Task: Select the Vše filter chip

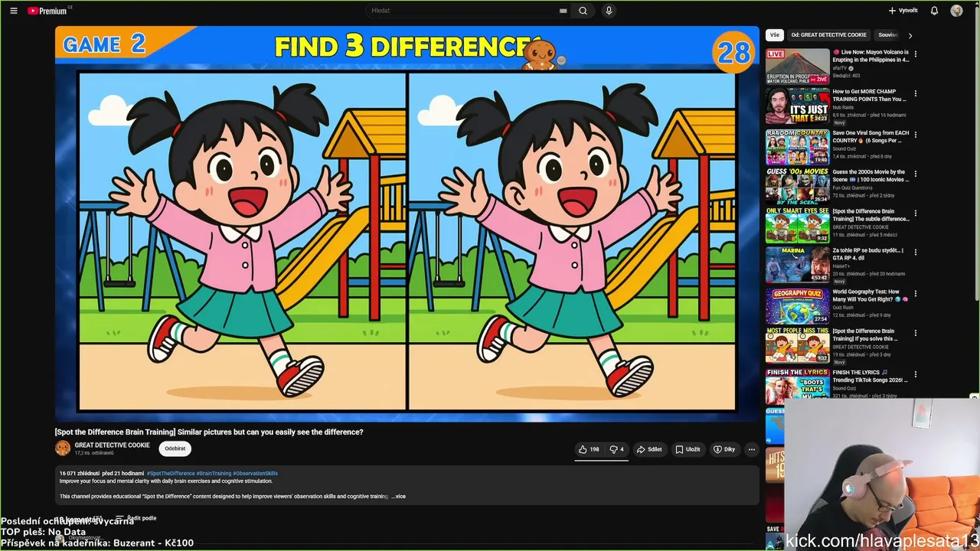Action: point(775,35)
